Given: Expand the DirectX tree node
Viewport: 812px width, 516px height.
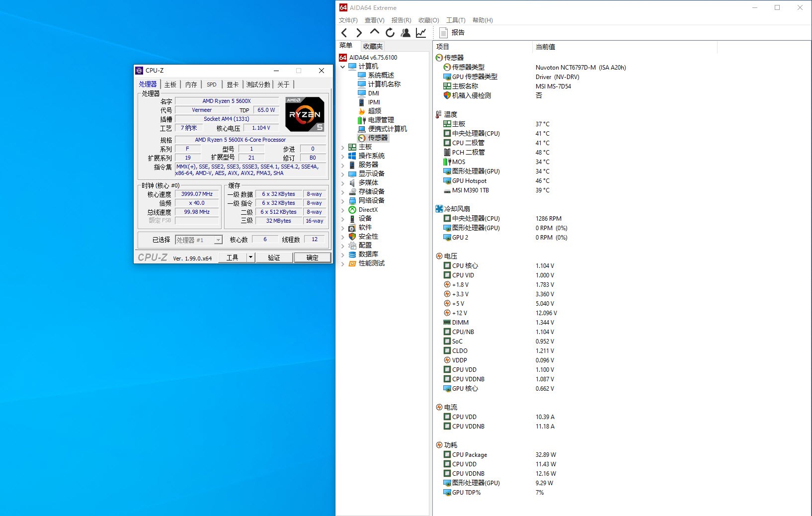Looking at the screenshot, I should point(342,210).
